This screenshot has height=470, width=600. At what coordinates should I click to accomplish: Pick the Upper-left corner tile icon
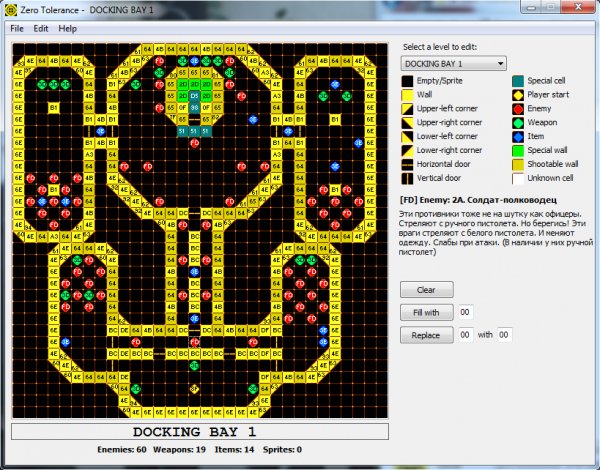click(407, 109)
